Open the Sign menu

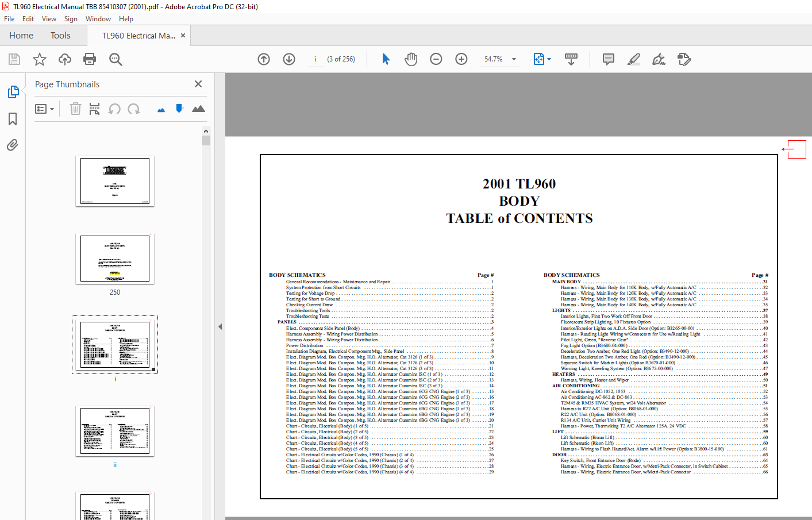tap(71, 19)
